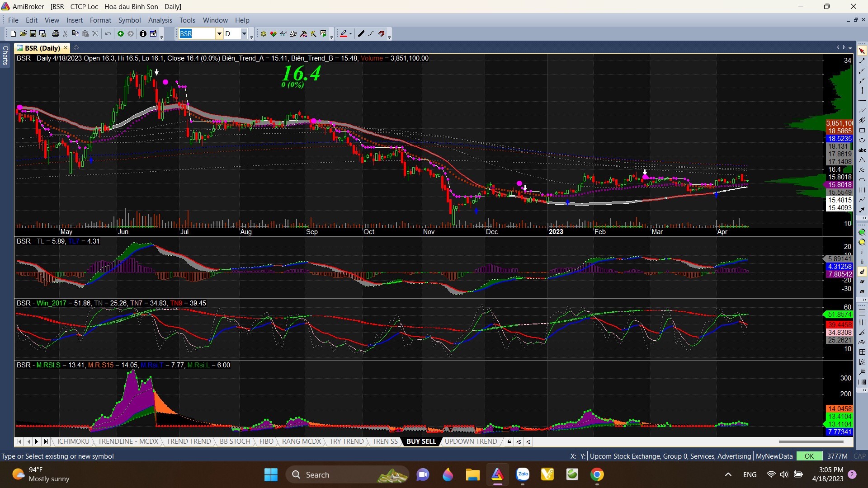Select the arc drawing tool
The height and width of the screenshot is (488, 868).
pyautogui.click(x=862, y=180)
